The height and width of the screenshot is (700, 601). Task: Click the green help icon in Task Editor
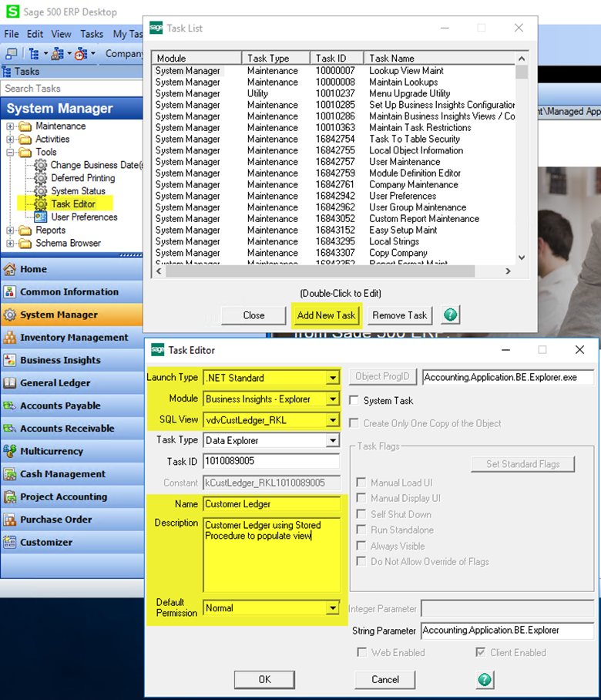coord(485,679)
